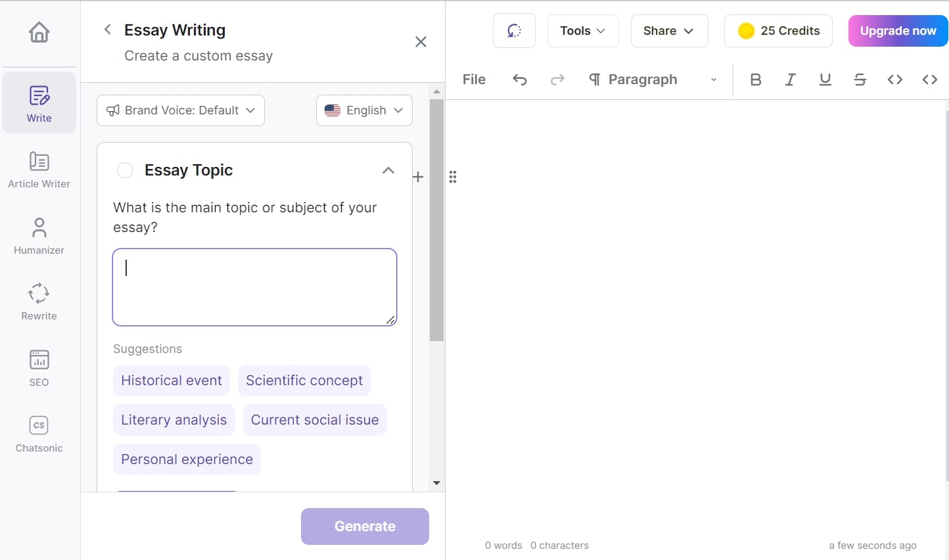Apply bold formatting in editor toolbar

point(756,80)
